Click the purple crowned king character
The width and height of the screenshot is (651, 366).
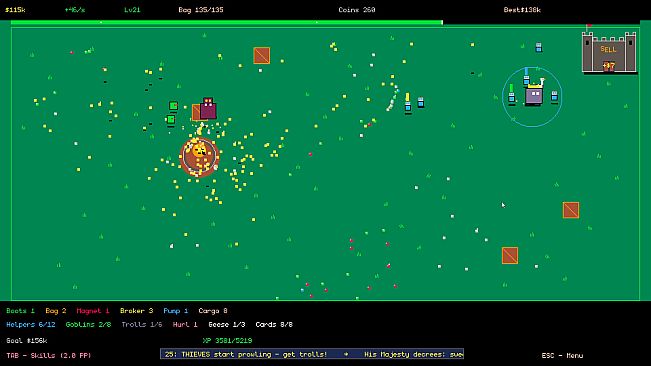click(x=534, y=95)
